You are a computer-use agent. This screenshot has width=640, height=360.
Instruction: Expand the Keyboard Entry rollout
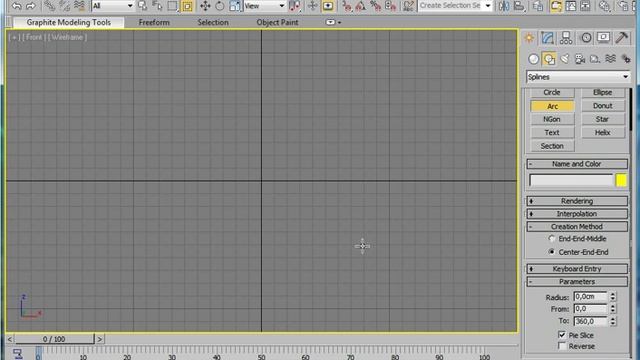pos(577,269)
